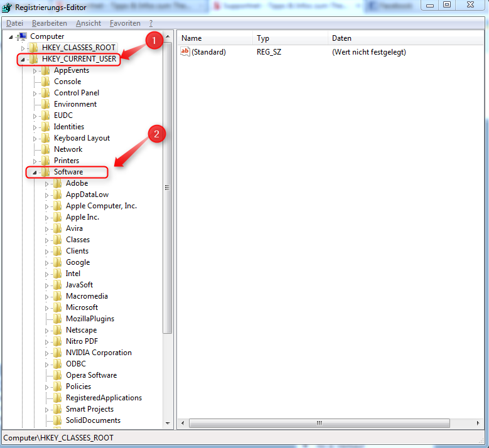The image size is (489, 448).
Task: Collapse the Software key
Action: click(x=35, y=173)
